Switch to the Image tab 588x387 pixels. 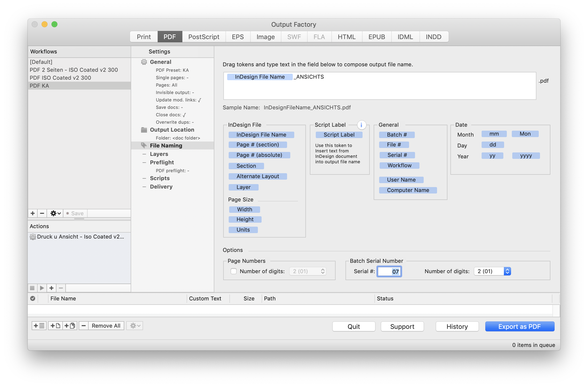[266, 37]
